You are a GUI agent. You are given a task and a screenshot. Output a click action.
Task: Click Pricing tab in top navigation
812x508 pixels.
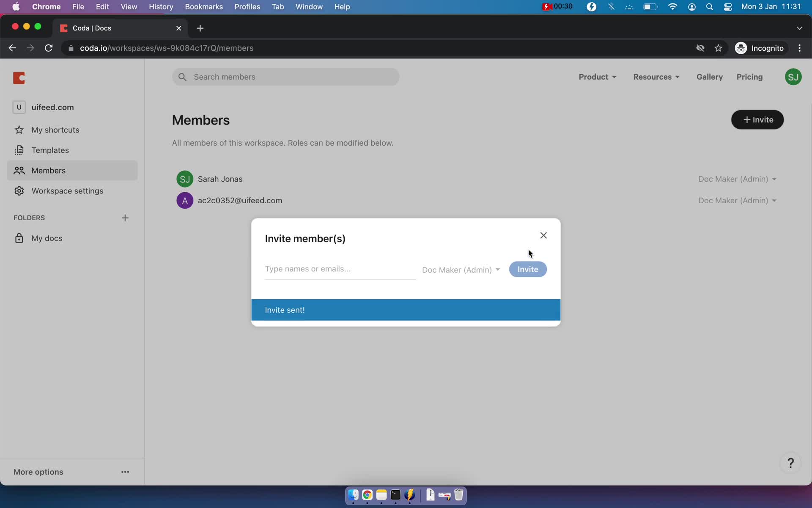coord(749,76)
